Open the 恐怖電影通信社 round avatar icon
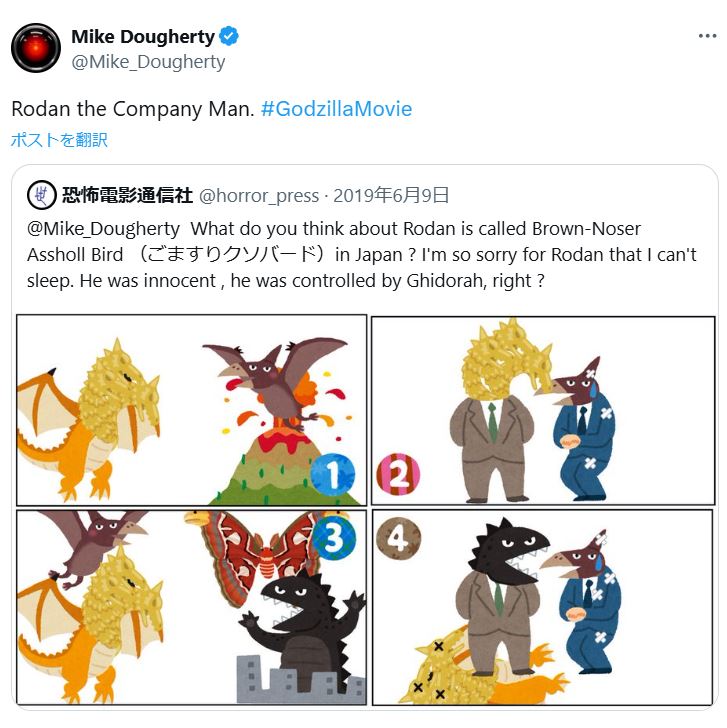The width and height of the screenshot is (727, 728). click(x=42, y=195)
